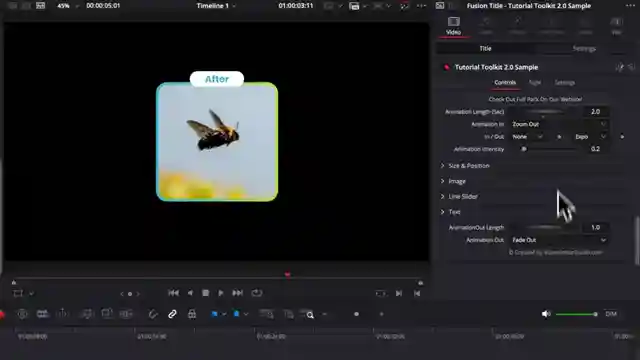
Task: Click the blue flag icon
Action: click(x=215, y=314)
